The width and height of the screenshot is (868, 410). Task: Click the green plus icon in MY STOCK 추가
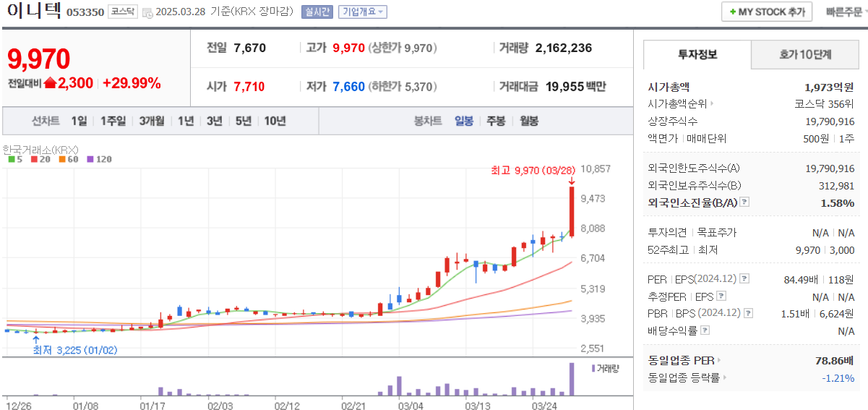point(733,12)
